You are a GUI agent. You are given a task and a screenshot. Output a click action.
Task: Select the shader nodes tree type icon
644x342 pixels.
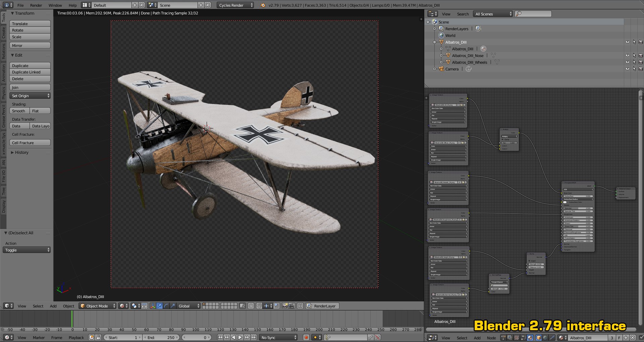tap(530, 338)
